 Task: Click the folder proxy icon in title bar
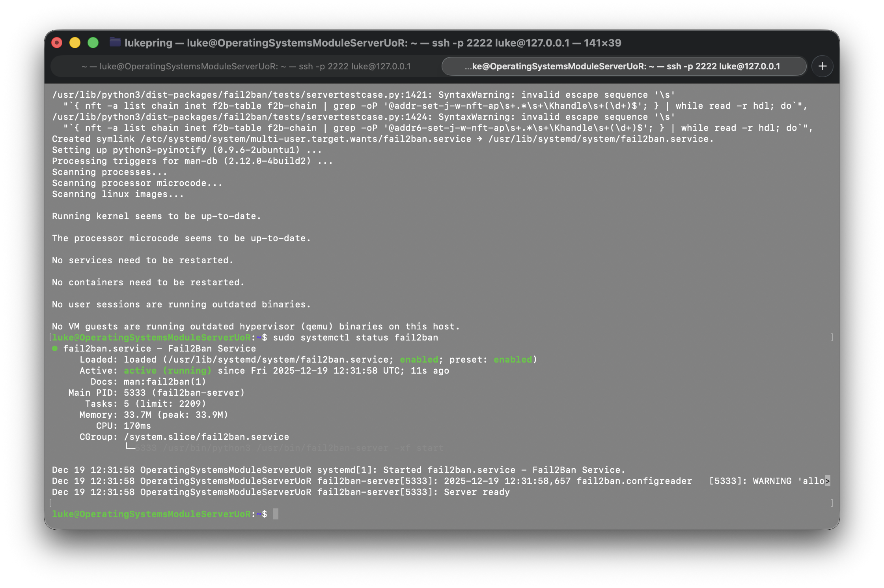coord(115,42)
